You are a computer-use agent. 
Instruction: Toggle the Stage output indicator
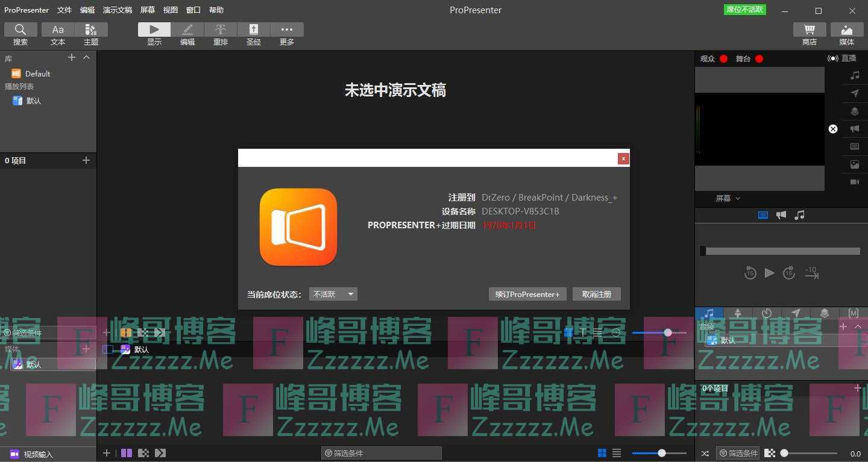tap(759, 58)
